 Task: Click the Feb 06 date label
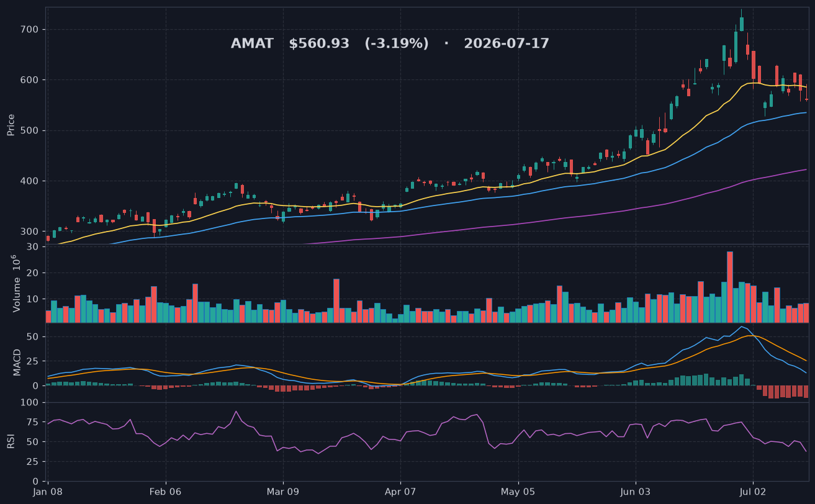tap(166, 492)
